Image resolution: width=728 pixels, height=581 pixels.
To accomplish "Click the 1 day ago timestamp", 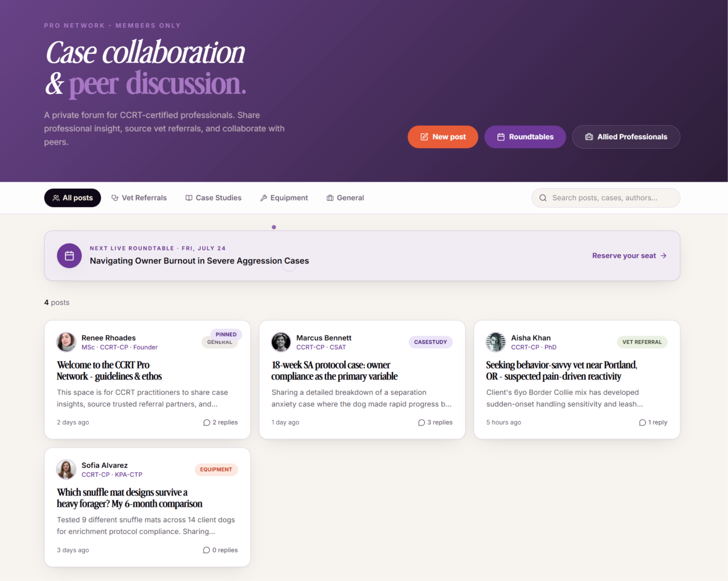I will (285, 422).
